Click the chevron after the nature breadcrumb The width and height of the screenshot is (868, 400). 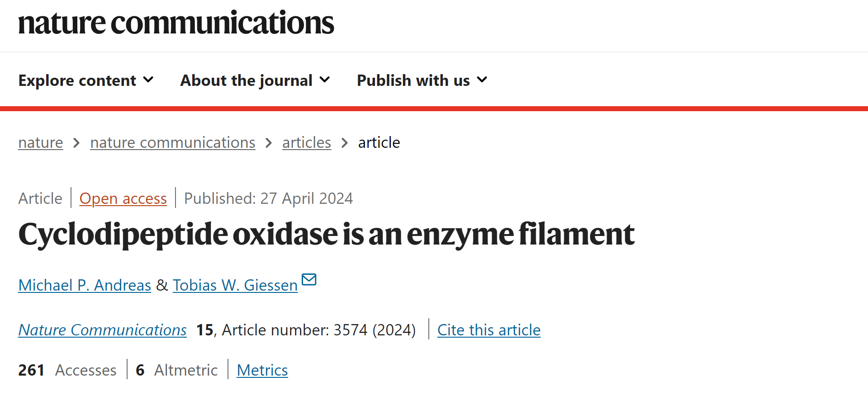click(x=76, y=143)
